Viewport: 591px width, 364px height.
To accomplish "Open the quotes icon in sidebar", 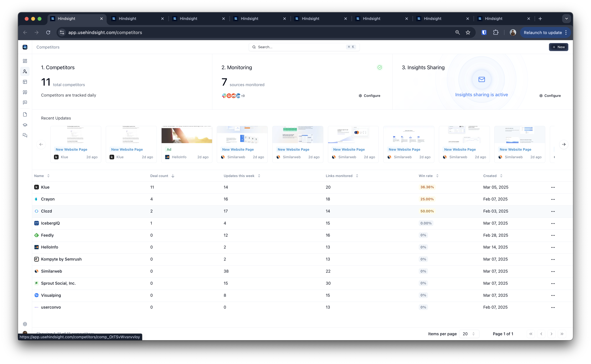I will [x=25, y=92].
